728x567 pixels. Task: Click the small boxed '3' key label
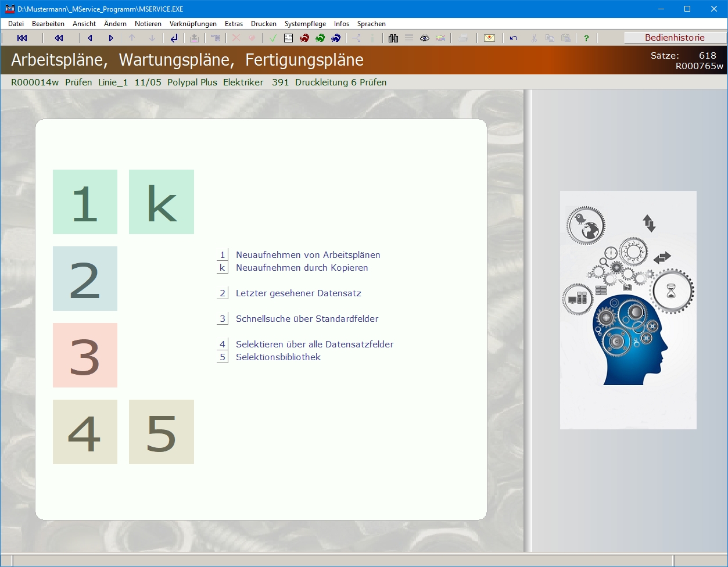tap(222, 319)
